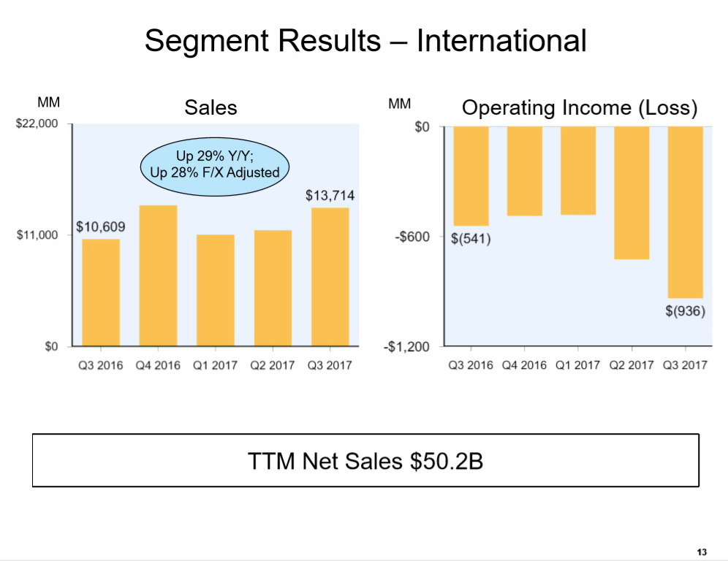The height and width of the screenshot is (561, 728).
Task: Select the Q3 2017 Operating Income bar
Action: click(685, 212)
